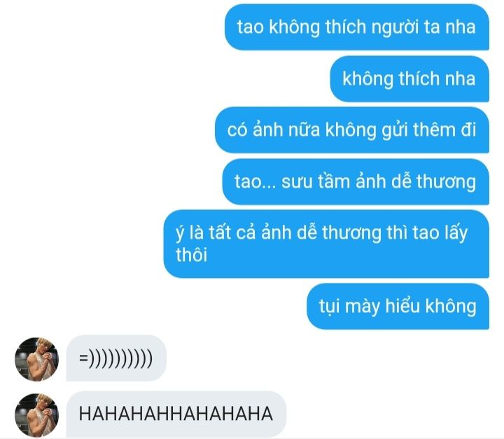Click the word 'tụi' in the last blue bubble
The height and width of the screenshot is (439, 504).
329,307
